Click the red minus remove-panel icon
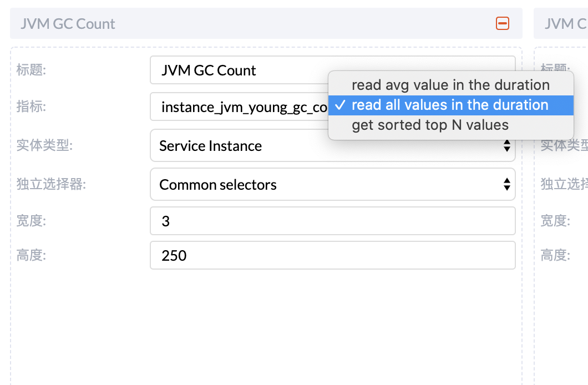The image size is (588, 385). [502, 23]
